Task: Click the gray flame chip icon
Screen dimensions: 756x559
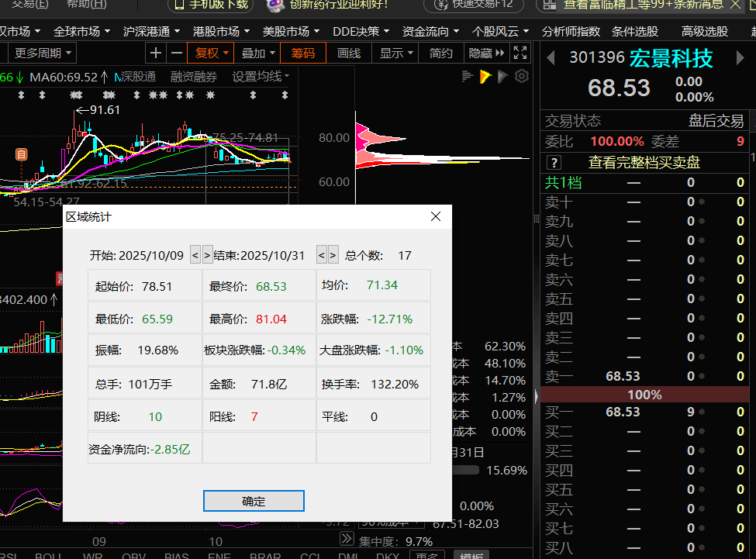Action: click(502, 76)
